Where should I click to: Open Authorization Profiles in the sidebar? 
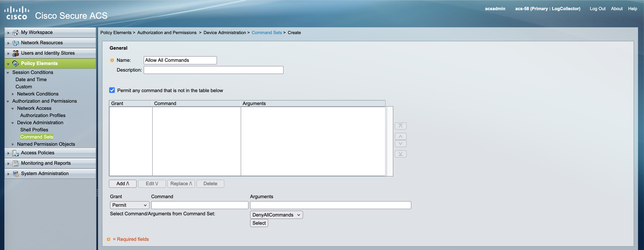(43, 115)
